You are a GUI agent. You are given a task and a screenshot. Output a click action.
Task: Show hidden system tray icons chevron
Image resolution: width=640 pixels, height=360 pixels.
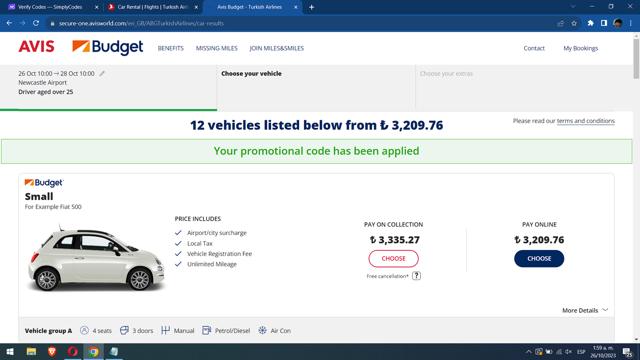point(529,351)
